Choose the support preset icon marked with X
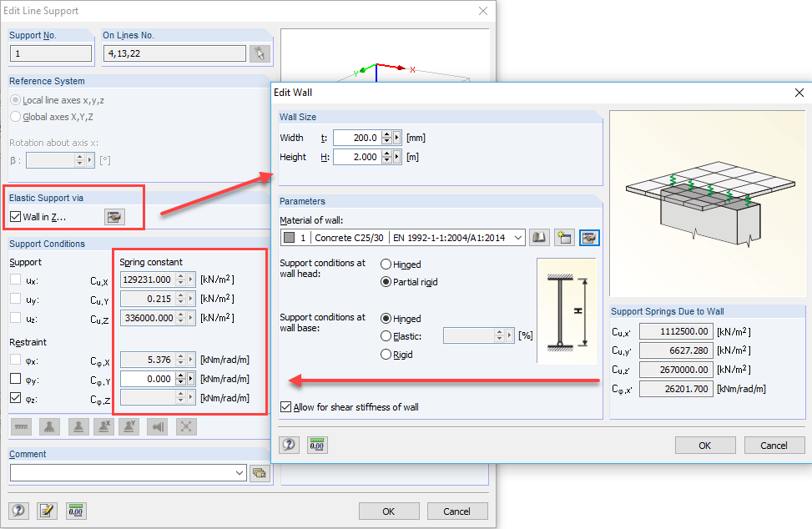The height and width of the screenshot is (529, 812). coord(103,426)
